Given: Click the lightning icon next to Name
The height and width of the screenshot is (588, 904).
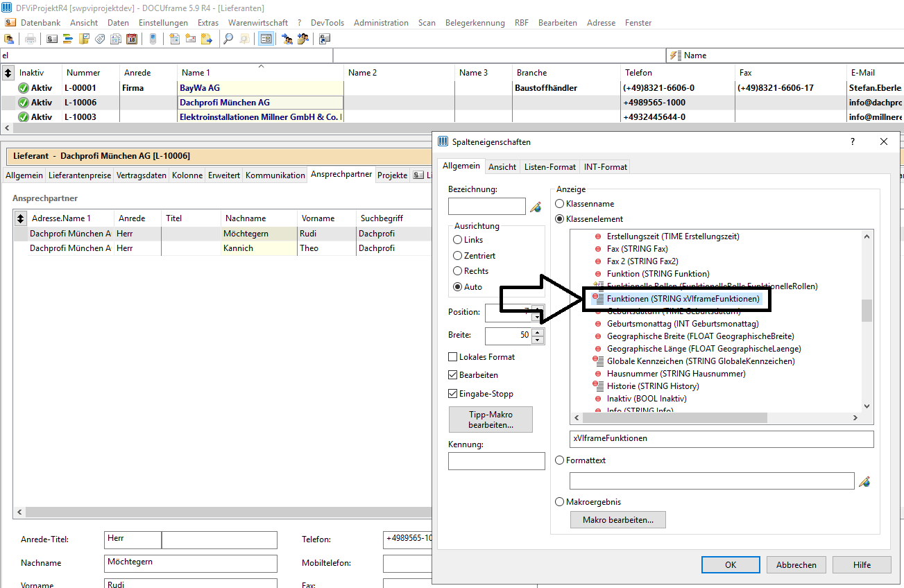Looking at the screenshot, I should (x=675, y=55).
